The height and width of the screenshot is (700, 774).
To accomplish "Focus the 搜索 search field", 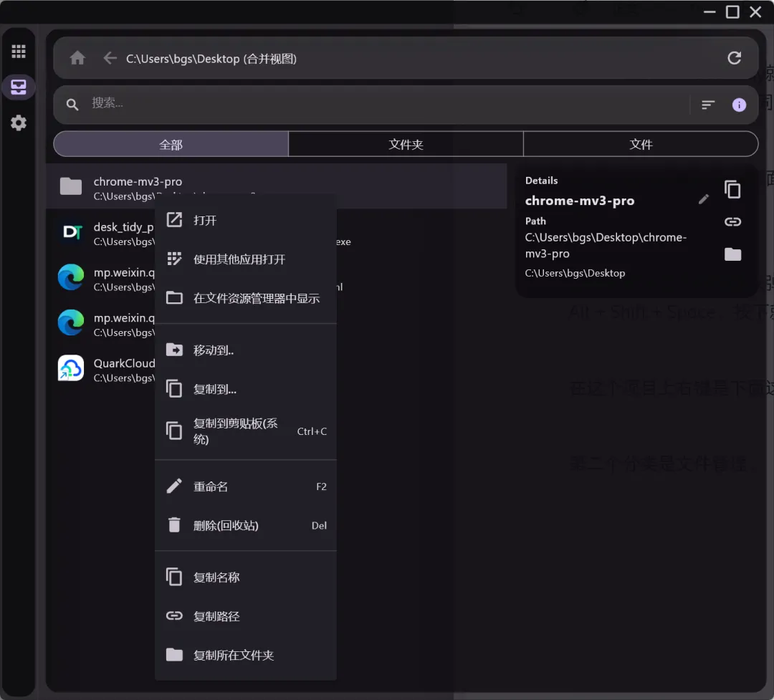I will 385,104.
